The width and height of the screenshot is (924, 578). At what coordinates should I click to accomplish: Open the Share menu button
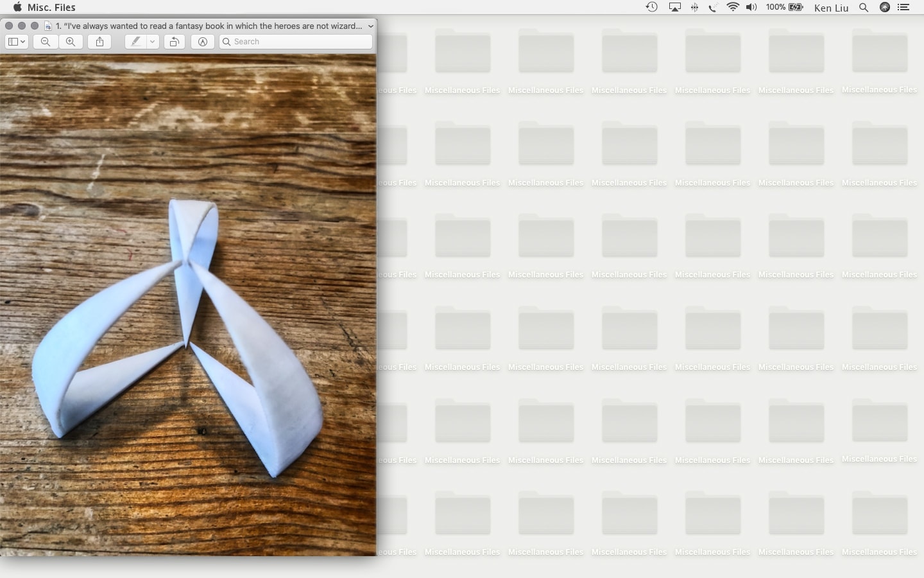(99, 42)
